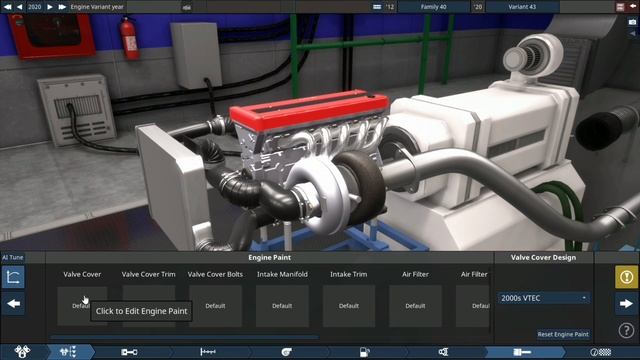Show the engine graph icon
Image resolution: width=640 pixels, height=360 pixels.
(13, 277)
